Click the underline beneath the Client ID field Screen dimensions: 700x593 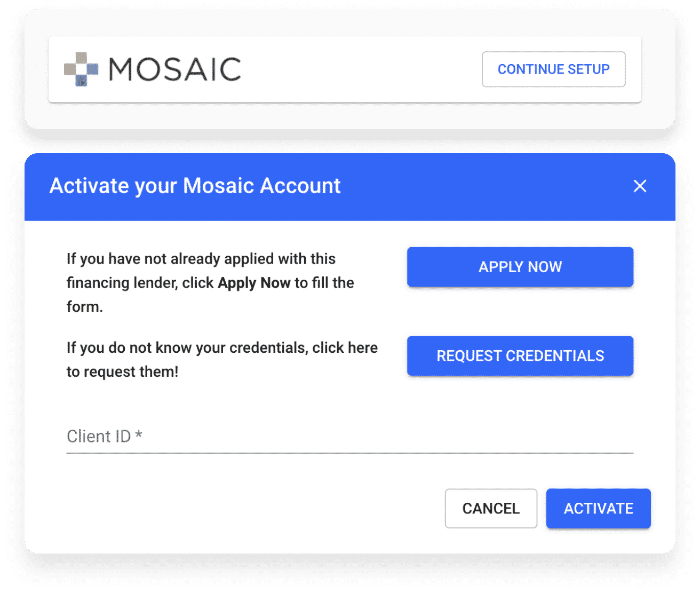(350, 453)
